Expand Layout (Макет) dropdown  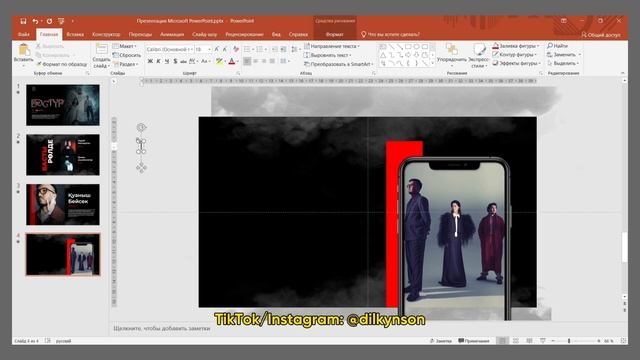tap(125, 46)
